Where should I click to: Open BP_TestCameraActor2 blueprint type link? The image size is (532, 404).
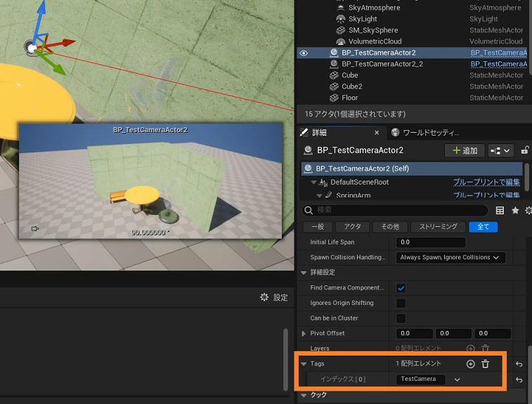pyautogui.click(x=498, y=53)
